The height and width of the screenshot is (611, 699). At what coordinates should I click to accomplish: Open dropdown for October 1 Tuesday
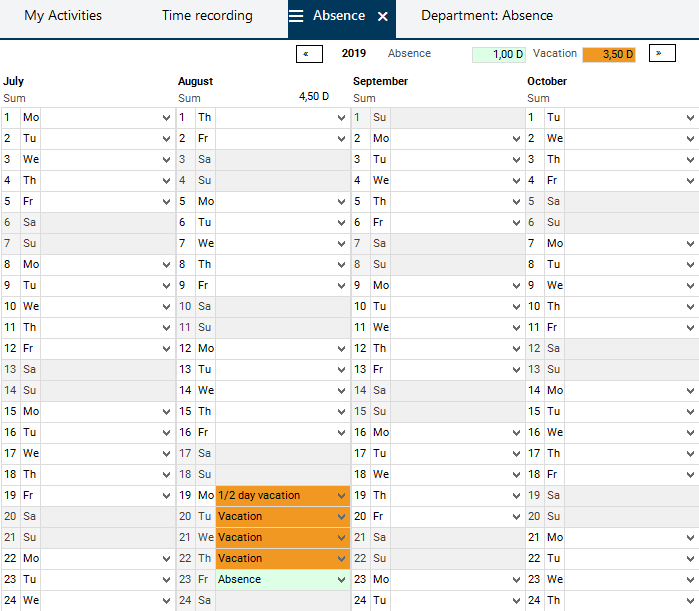click(690, 118)
